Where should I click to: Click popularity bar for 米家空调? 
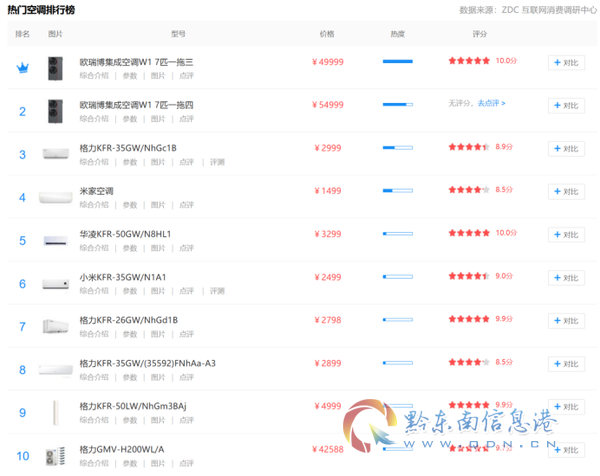(x=398, y=190)
